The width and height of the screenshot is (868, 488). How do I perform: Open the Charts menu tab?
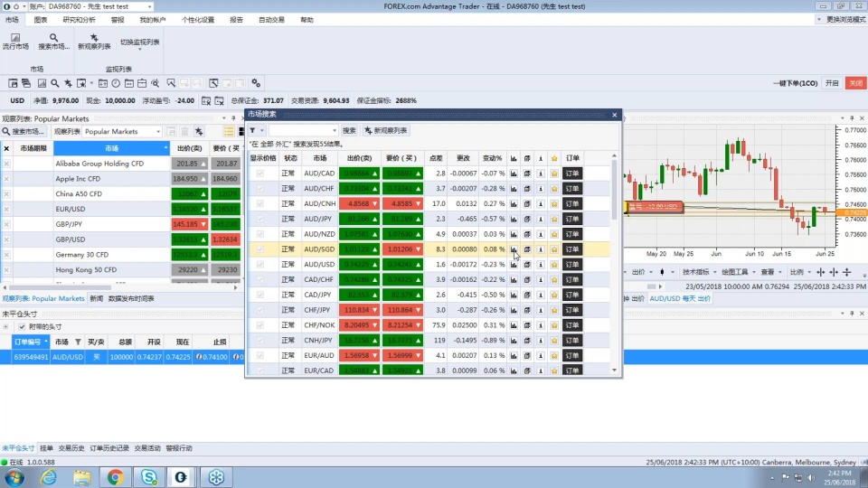(41, 19)
